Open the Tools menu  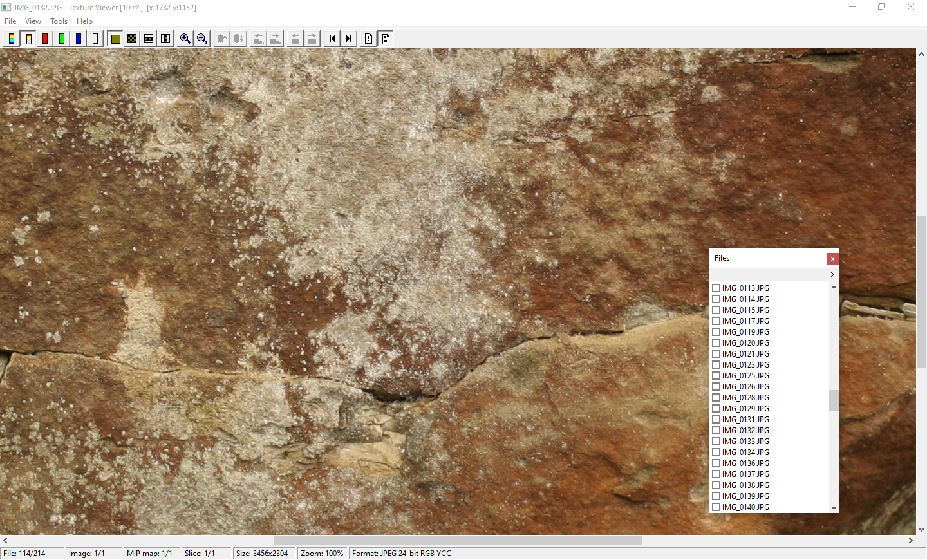[x=59, y=21]
